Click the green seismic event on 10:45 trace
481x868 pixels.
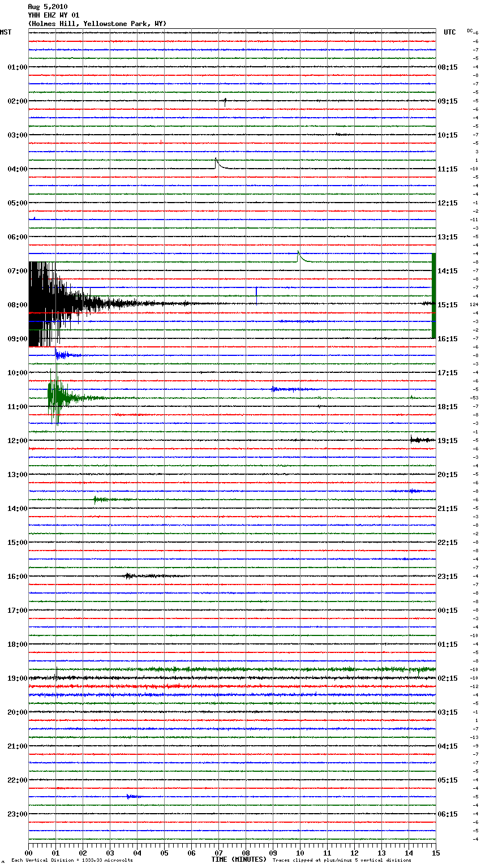[x=59, y=397]
